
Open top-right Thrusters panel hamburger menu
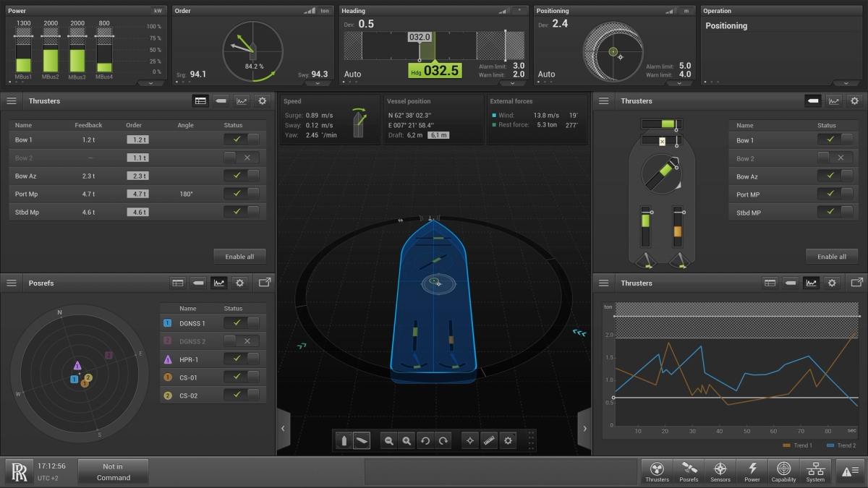[604, 101]
